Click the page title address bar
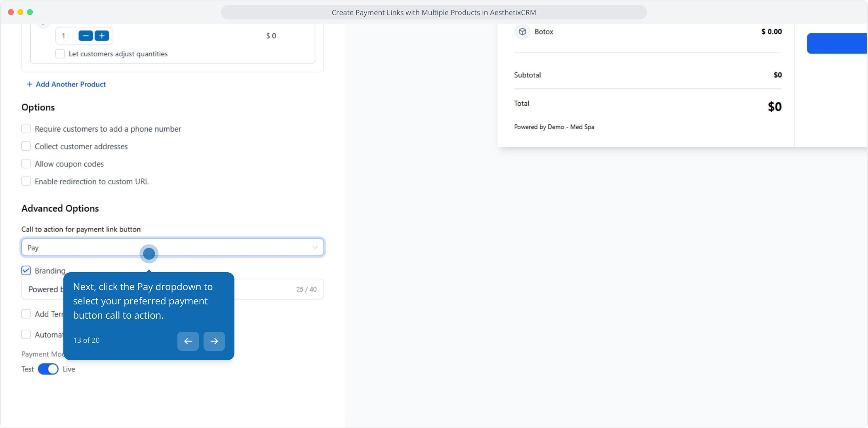Image resolution: width=868 pixels, height=428 pixels. tap(434, 12)
